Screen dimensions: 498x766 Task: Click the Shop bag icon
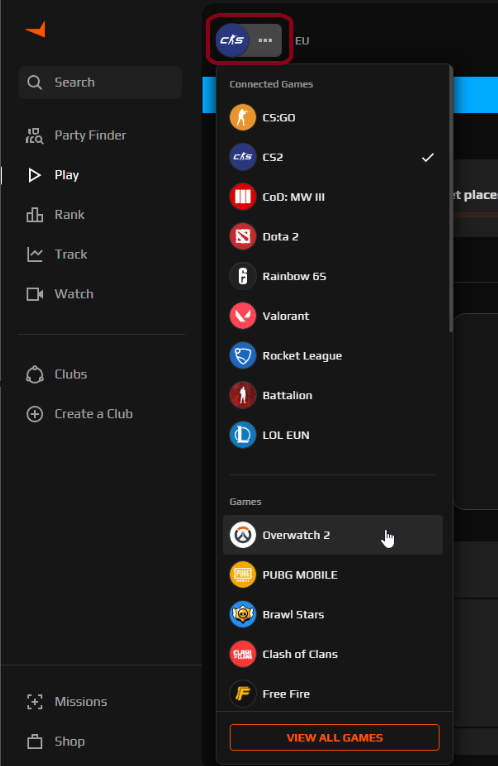(x=34, y=741)
